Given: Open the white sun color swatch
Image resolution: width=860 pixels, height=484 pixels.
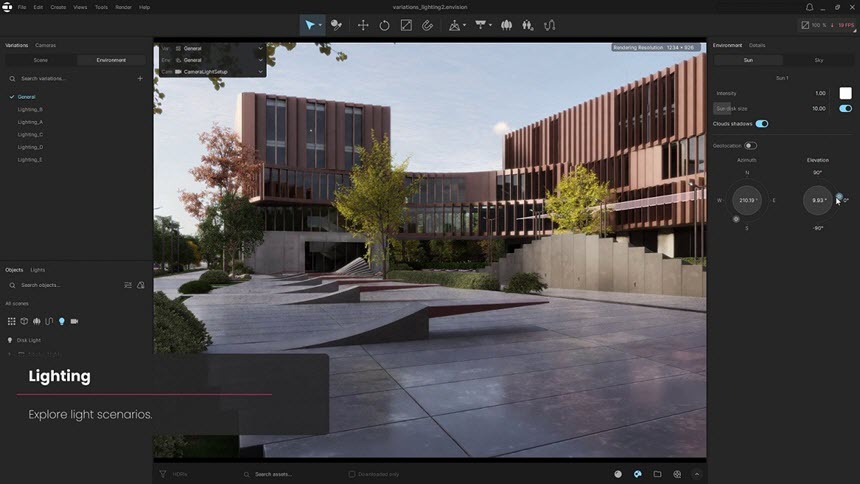Looking at the screenshot, I should [845, 93].
